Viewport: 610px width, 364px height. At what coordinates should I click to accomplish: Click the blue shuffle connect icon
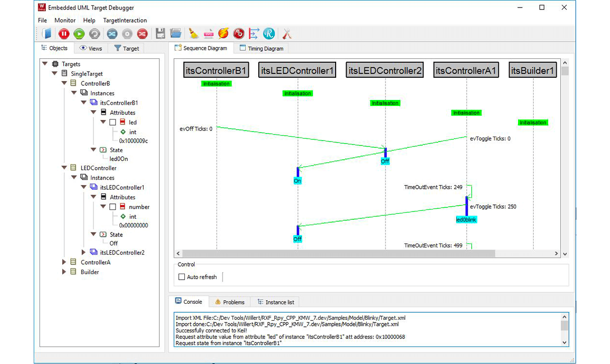point(112,34)
